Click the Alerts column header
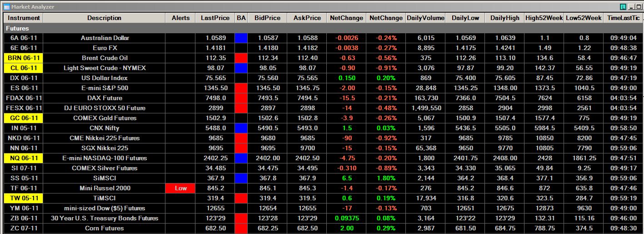 180,18
